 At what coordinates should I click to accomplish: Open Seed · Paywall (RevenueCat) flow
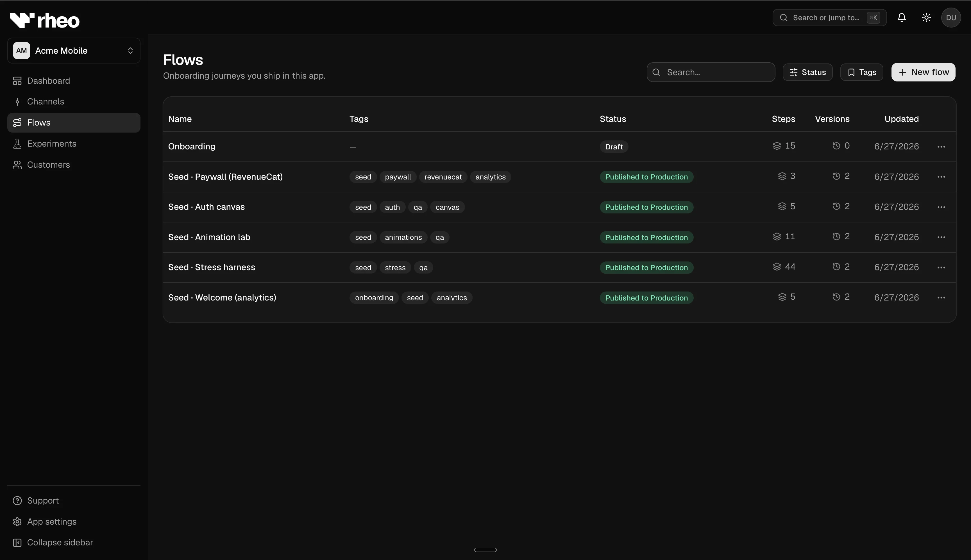tap(225, 177)
